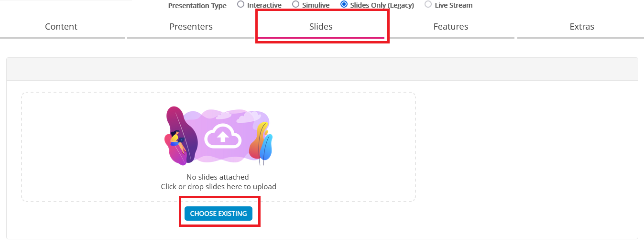Select the Interactive presentation type
This screenshot has height=246, width=644.
240,5
